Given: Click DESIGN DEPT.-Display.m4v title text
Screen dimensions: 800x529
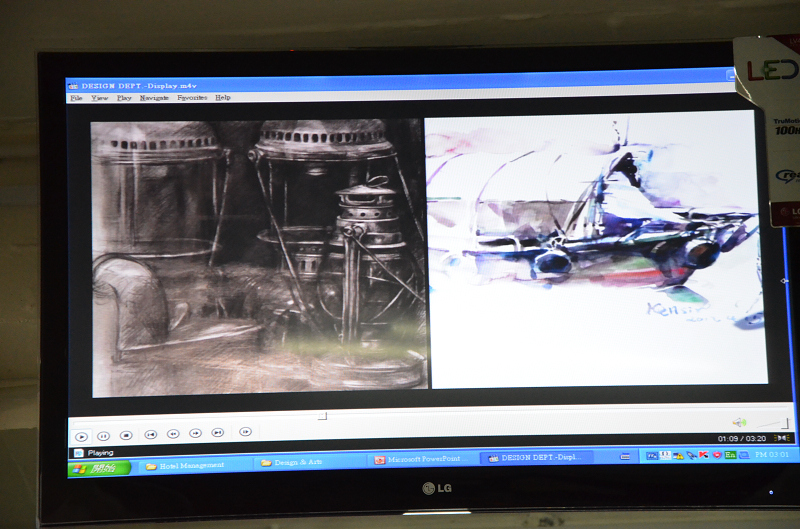Looking at the screenshot, I should tap(139, 86).
